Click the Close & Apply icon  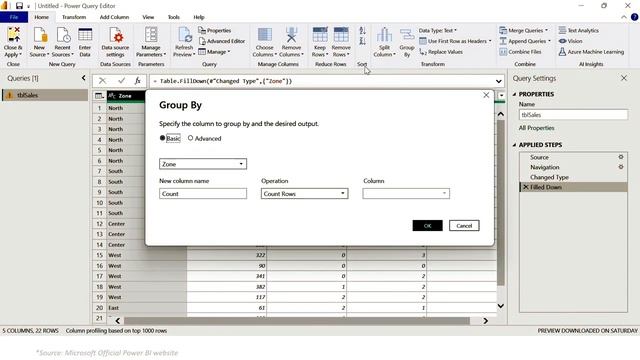(x=13, y=36)
